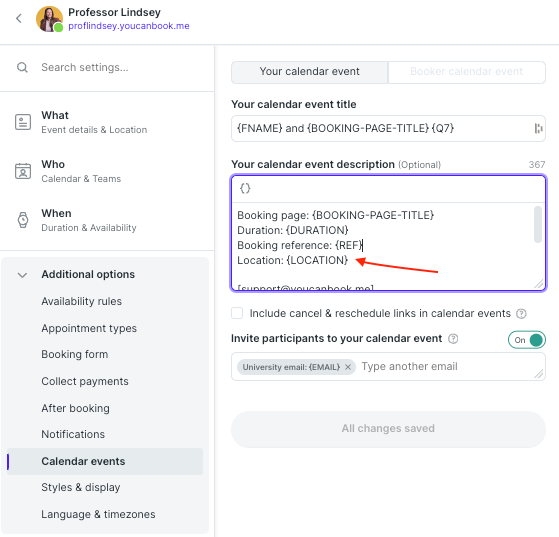This screenshot has height=537, width=559.
Task: Remove the University email {EMAIL} chip
Action: [348, 367]
